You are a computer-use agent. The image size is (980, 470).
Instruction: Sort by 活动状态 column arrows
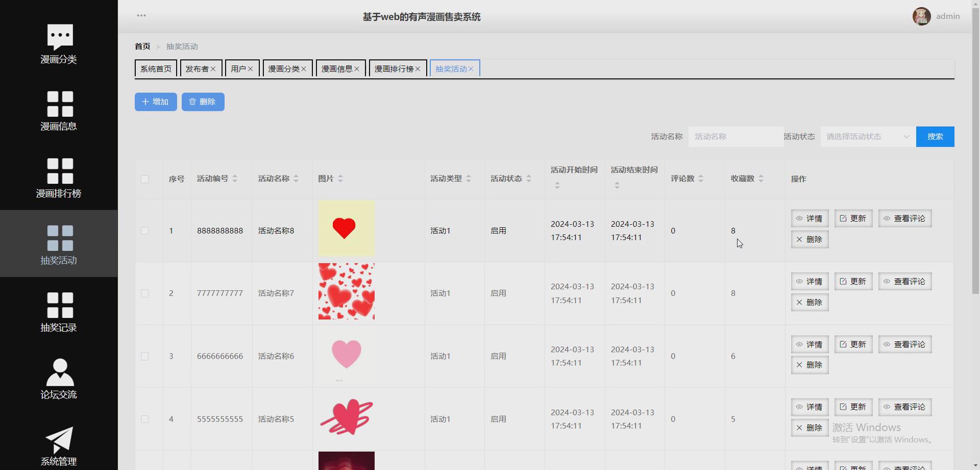pyautogui.click(x=529, y=179)
